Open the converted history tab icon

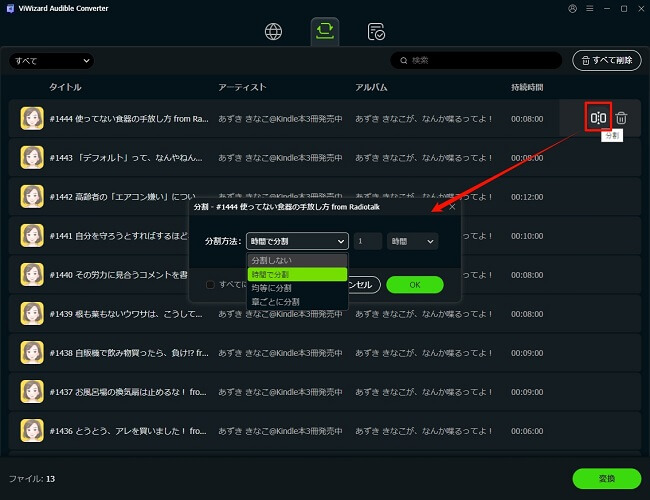(x=376, y=32)
